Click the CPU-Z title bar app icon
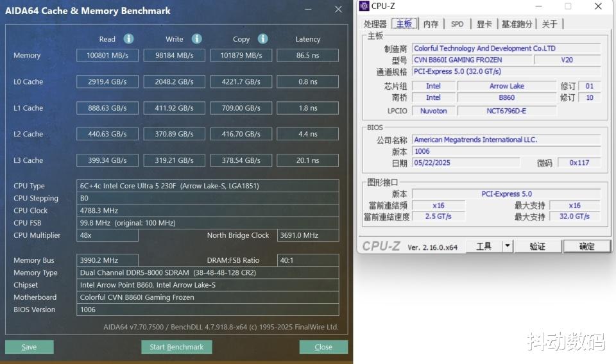Screen dimensions: 616x364 364,6
